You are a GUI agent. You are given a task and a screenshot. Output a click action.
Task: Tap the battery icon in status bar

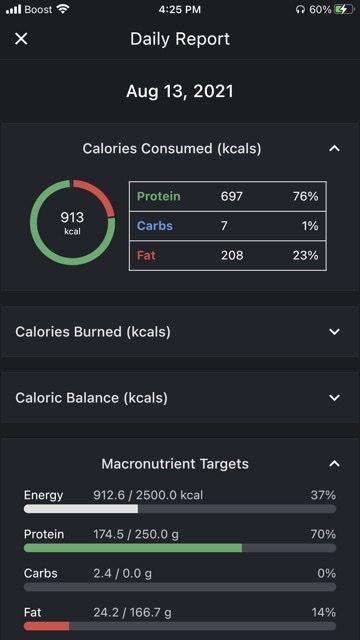point(344,9)
